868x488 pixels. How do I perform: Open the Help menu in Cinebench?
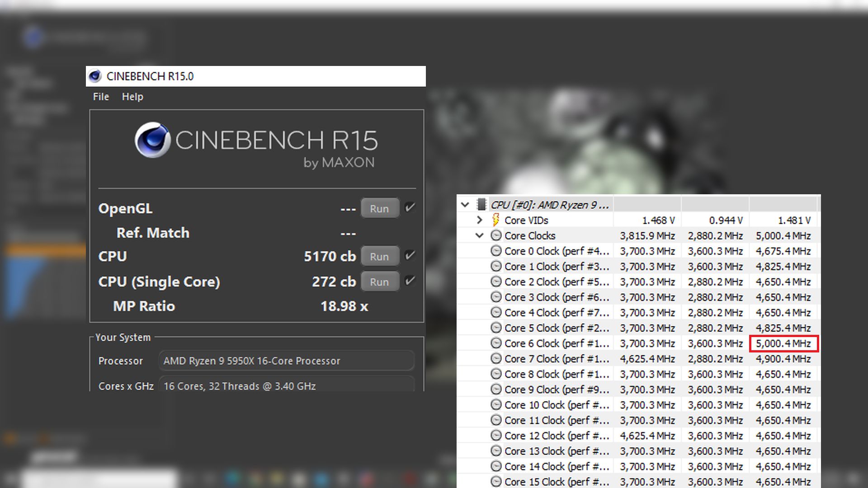[x=132, y=97]
